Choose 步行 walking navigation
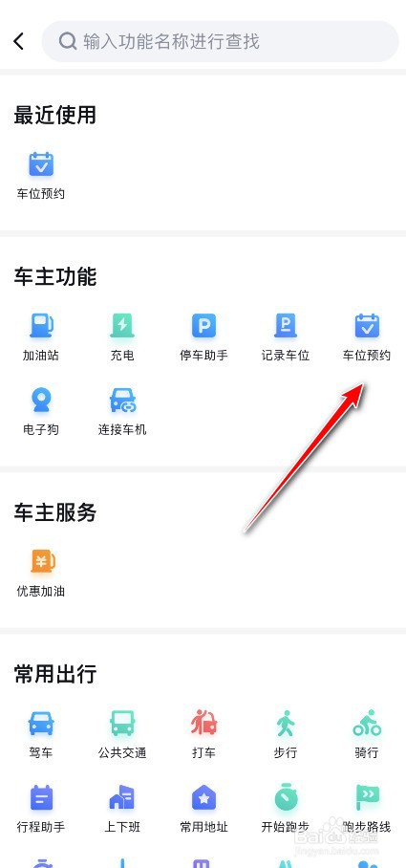 click(285, 734)
